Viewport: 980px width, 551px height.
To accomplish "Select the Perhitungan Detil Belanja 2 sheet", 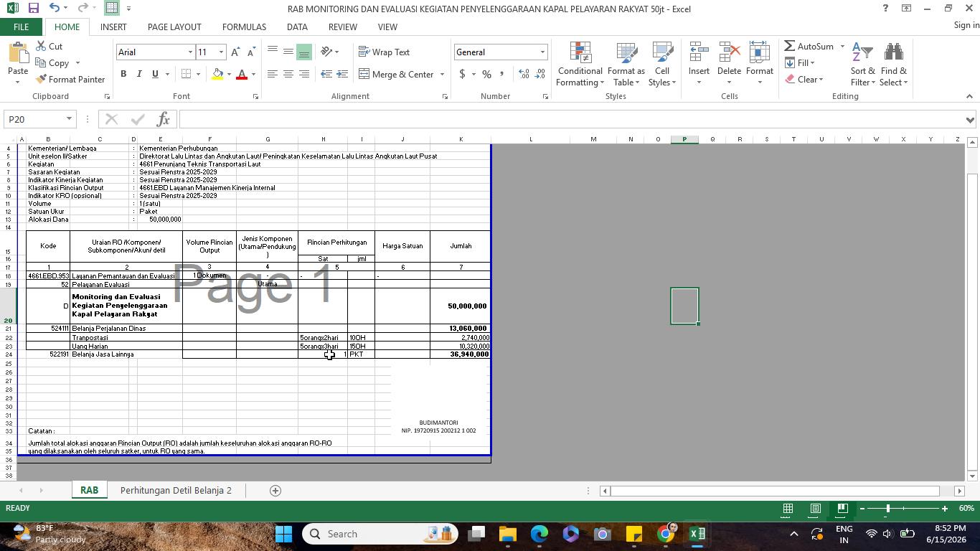I will pyautogui.click(x=176, y=491).
